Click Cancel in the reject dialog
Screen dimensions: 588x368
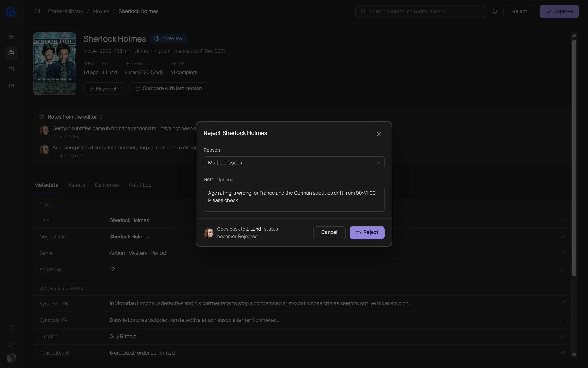point(329,232)
